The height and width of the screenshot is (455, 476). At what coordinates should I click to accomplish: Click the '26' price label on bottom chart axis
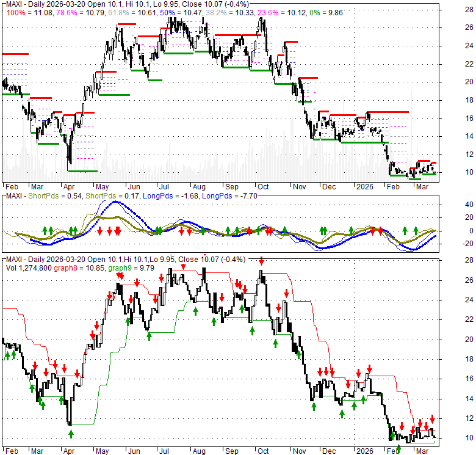(469, 280)
